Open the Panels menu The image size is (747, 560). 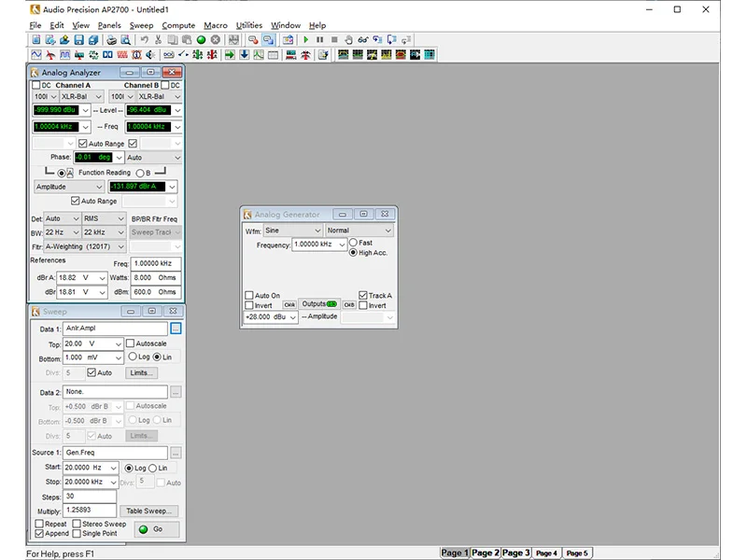(x=109, y=26)
